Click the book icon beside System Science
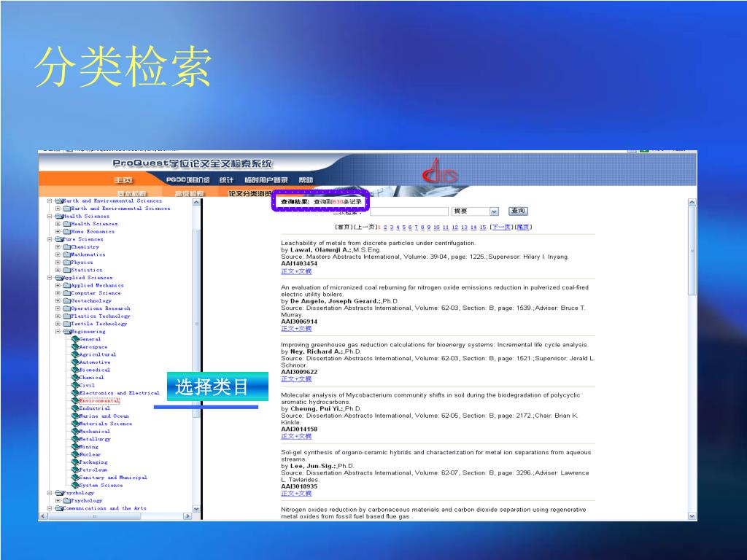Screen dimensions: 747x560 [75, 485]
